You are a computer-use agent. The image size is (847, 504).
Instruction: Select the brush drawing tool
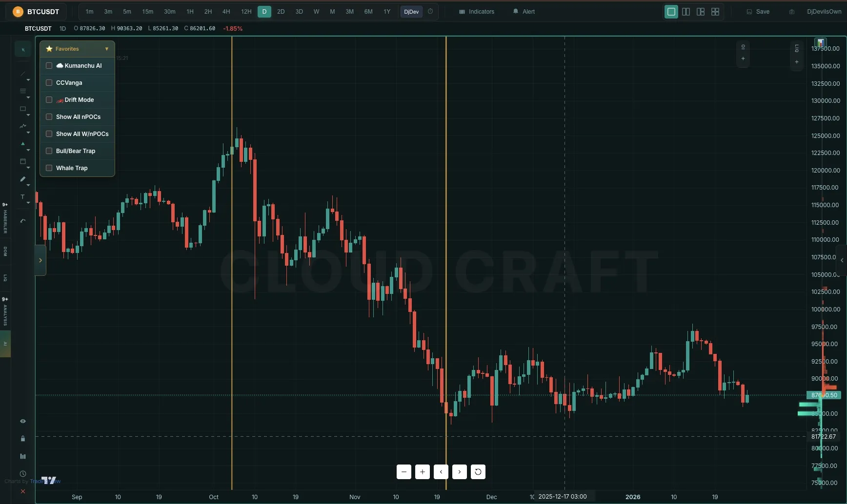point(22,179)
